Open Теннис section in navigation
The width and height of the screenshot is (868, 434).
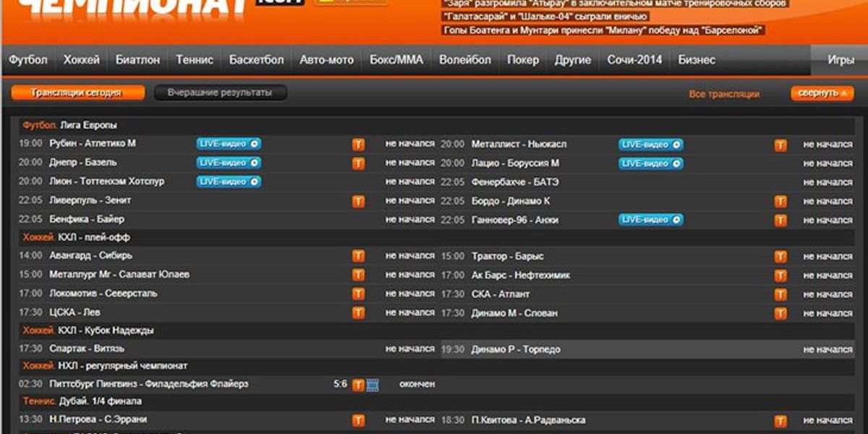195,60
